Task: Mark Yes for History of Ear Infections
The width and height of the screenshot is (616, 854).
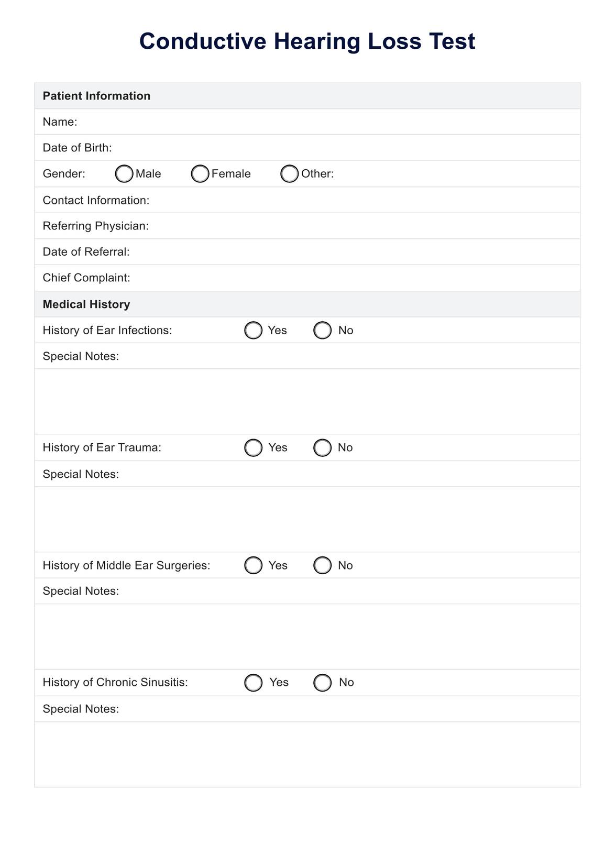Action: 254,331
